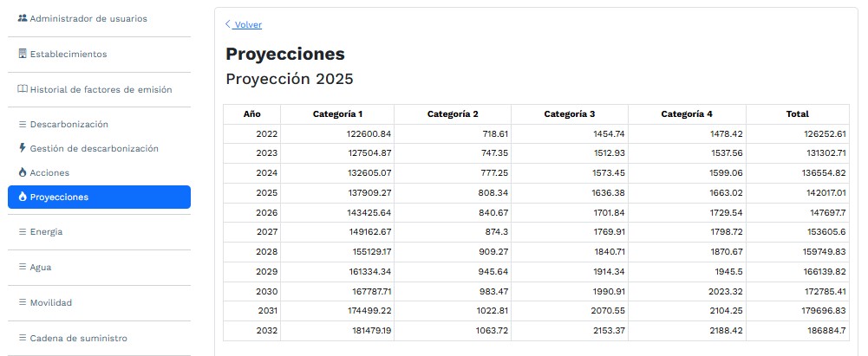868x356 pixels.
Task: Click the Categoría 1 column header
Action: click(337, 114)
